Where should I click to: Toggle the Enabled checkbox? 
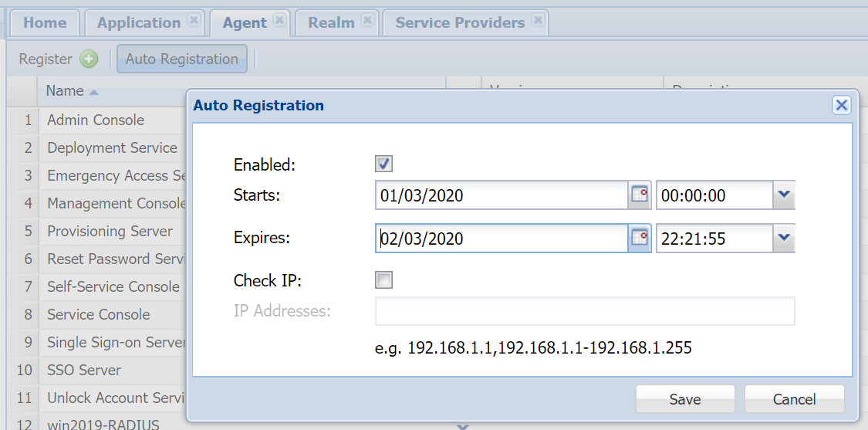383,164
